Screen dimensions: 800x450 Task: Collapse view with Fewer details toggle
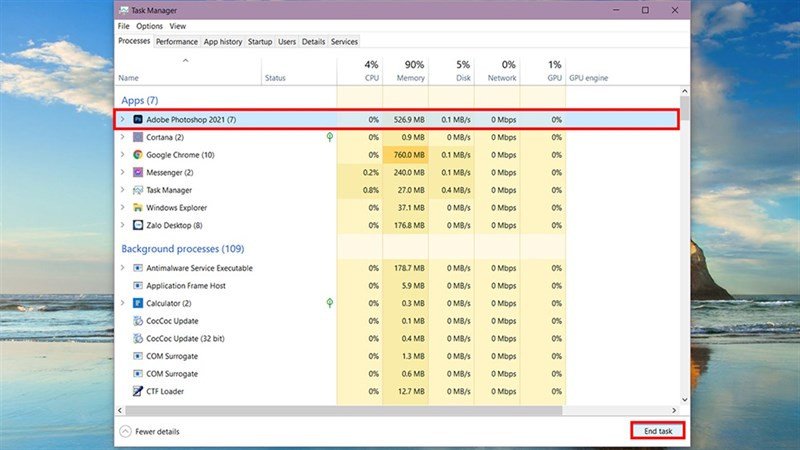pyautogui.click(x=149, y=431)
